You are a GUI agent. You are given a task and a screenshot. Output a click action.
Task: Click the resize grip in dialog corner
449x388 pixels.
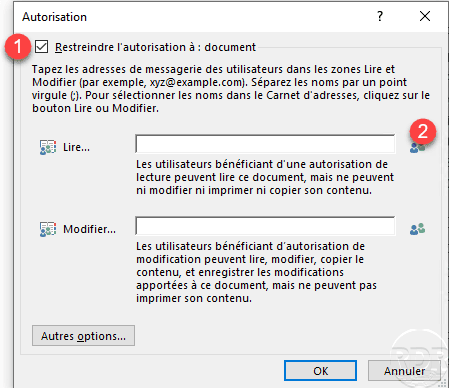tap(443, 383)
